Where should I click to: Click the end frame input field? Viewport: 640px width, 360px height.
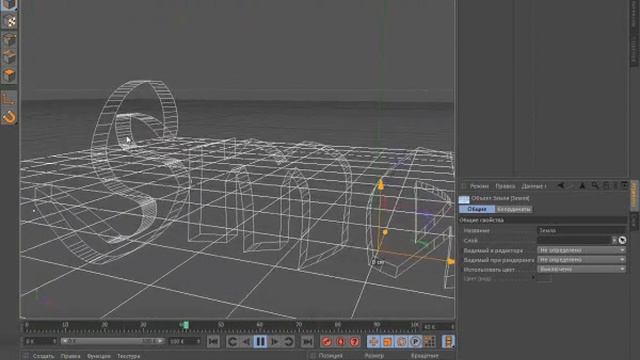tap(184, 341)
